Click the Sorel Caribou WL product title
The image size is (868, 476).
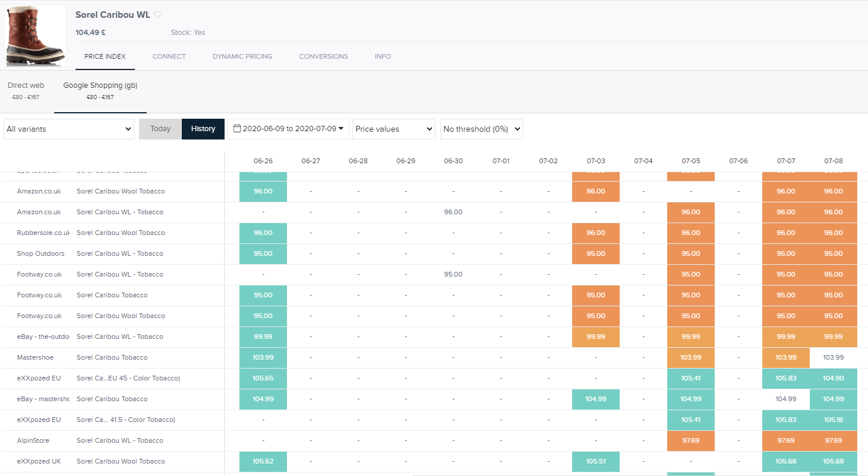[113, 15]
